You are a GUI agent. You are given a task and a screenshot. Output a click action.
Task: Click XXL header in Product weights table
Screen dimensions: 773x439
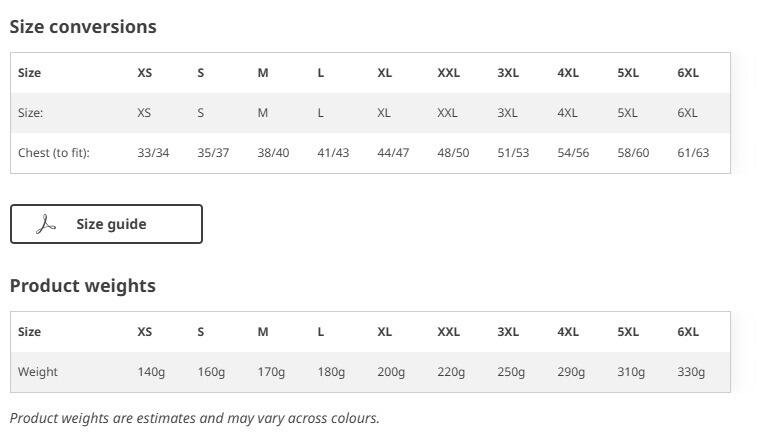tap(448, 332)
